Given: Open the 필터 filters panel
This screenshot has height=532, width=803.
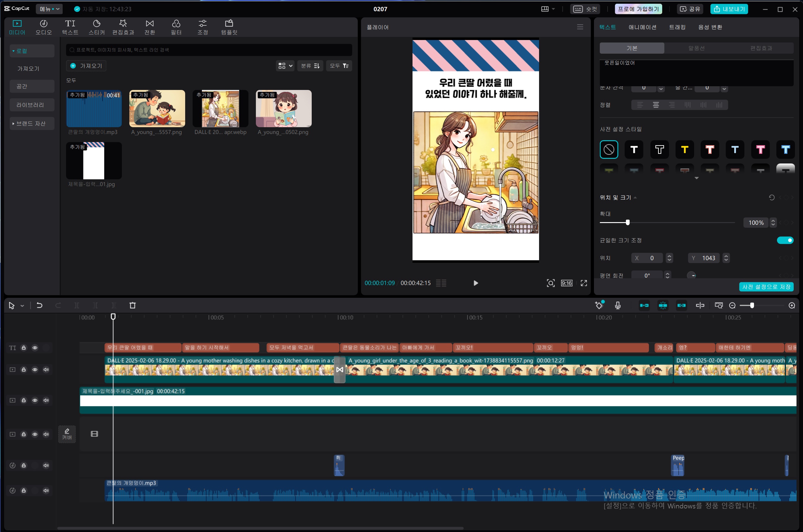Looking at the screenshot, I should (x=176, y=27).
